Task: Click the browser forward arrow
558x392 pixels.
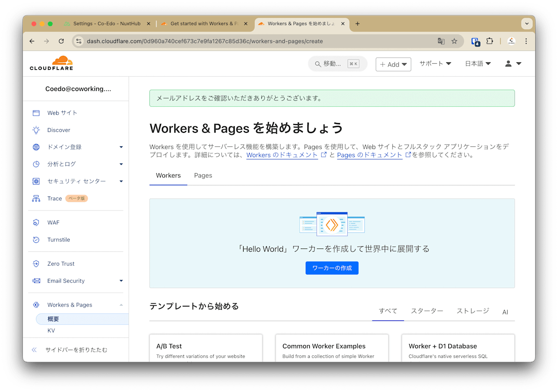Action: coord(46,41)
